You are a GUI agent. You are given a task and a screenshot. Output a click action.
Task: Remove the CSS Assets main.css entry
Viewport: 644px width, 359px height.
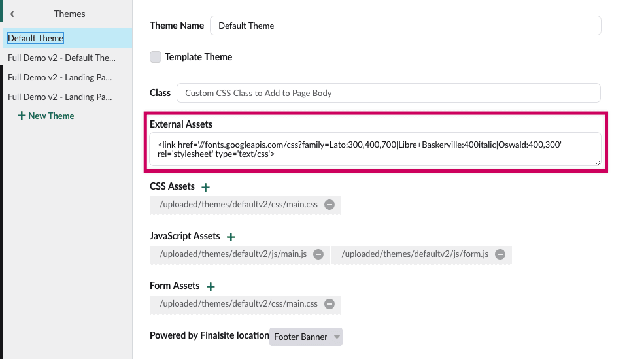click(330, 205)
